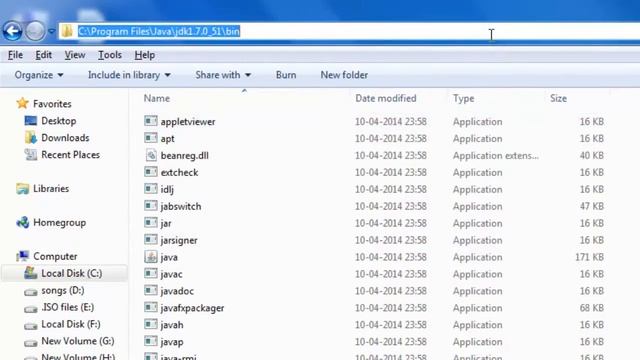
Task: Open Libraries in navigation pane
Action: pyautogui.click(x=51, y=189)
